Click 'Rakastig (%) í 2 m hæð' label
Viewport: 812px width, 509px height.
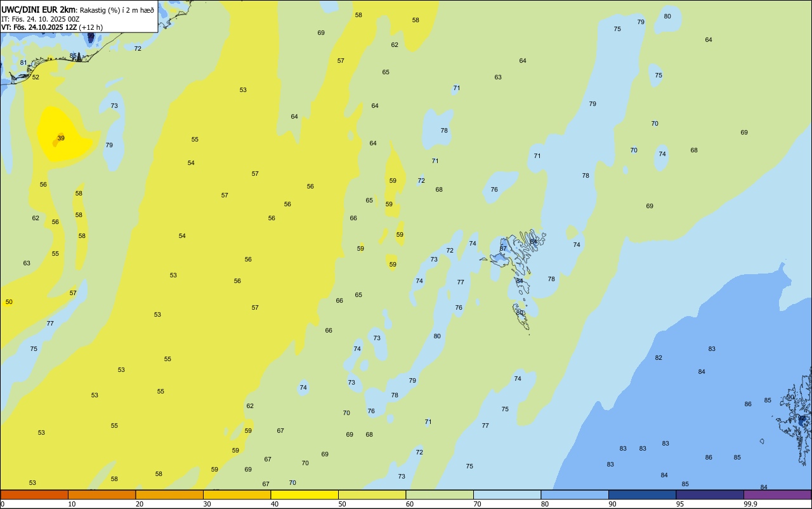point(117,10)
